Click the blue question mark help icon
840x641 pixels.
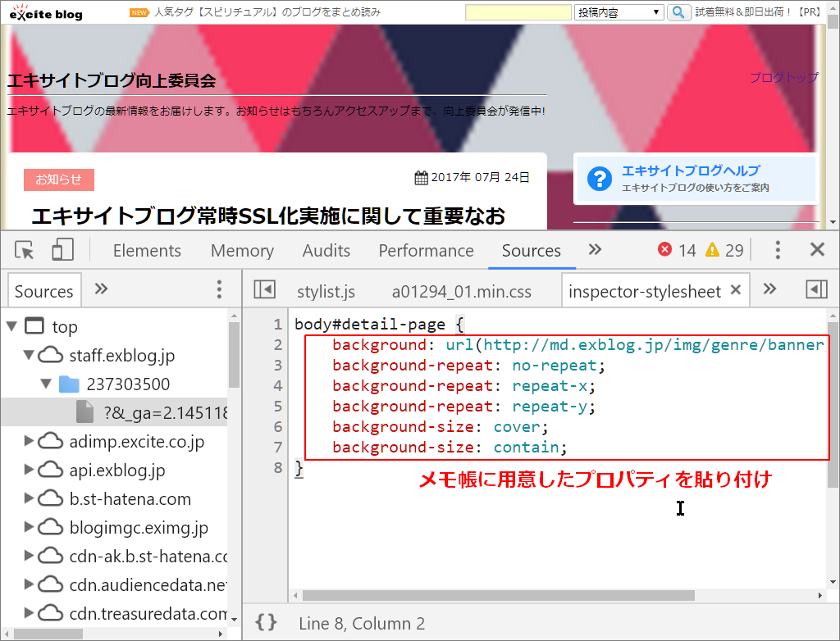click(x=600, y=179)
